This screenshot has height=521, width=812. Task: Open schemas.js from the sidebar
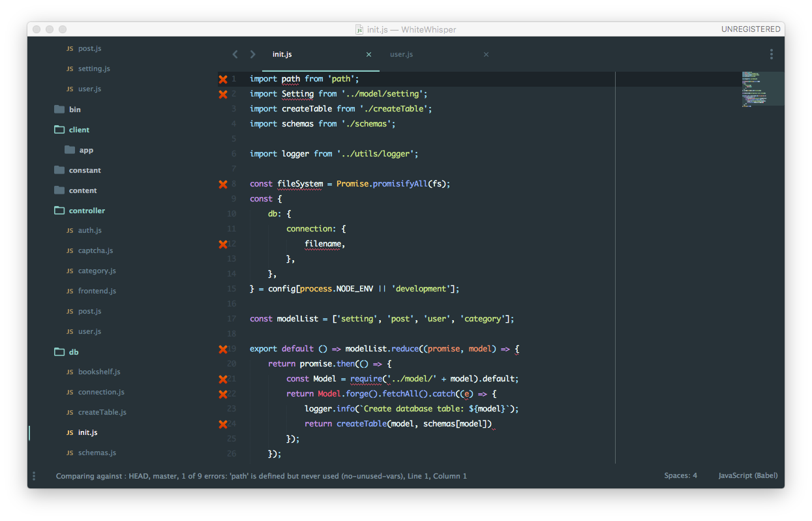pyautogui.click(x=97, y=453)
